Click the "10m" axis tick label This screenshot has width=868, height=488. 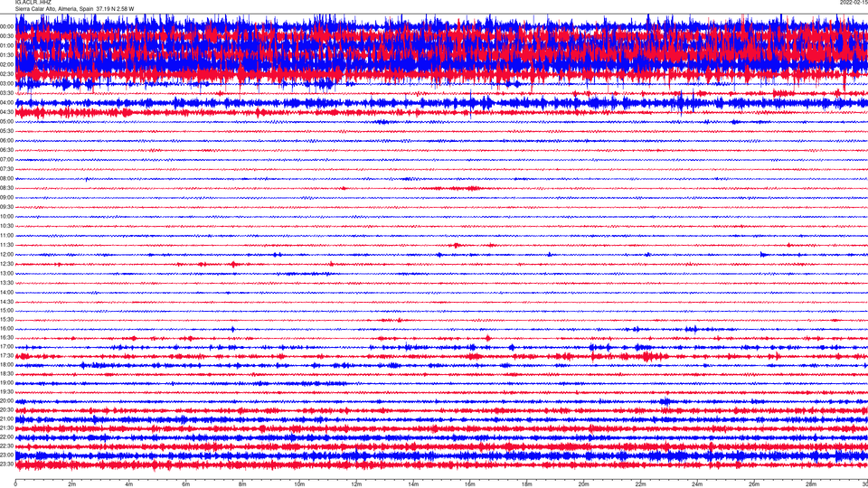point(299,484)
